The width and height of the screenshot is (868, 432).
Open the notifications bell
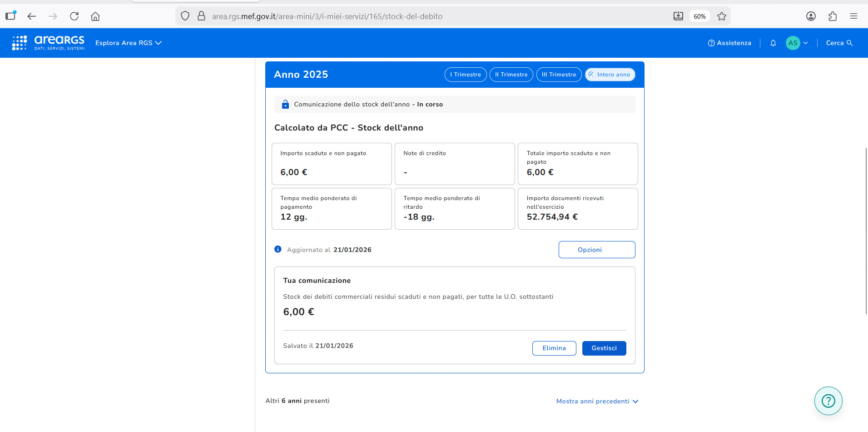(x=773, y=43)
